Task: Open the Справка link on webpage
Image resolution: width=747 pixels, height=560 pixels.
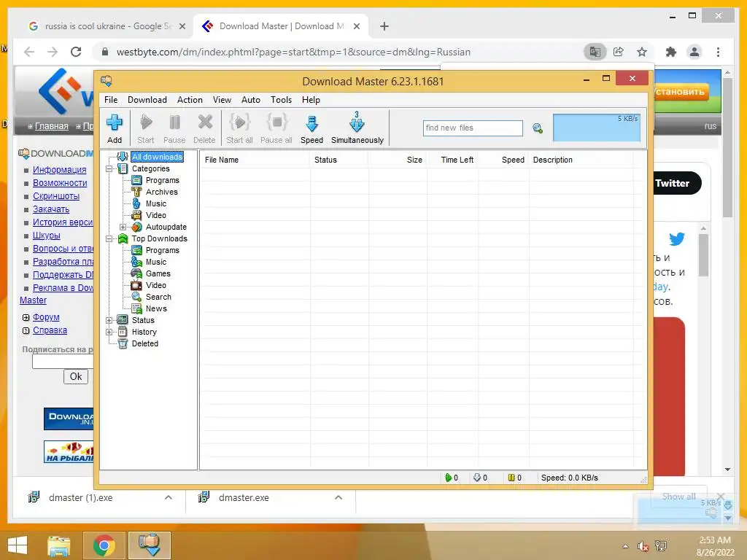Action: click(50, 330)
